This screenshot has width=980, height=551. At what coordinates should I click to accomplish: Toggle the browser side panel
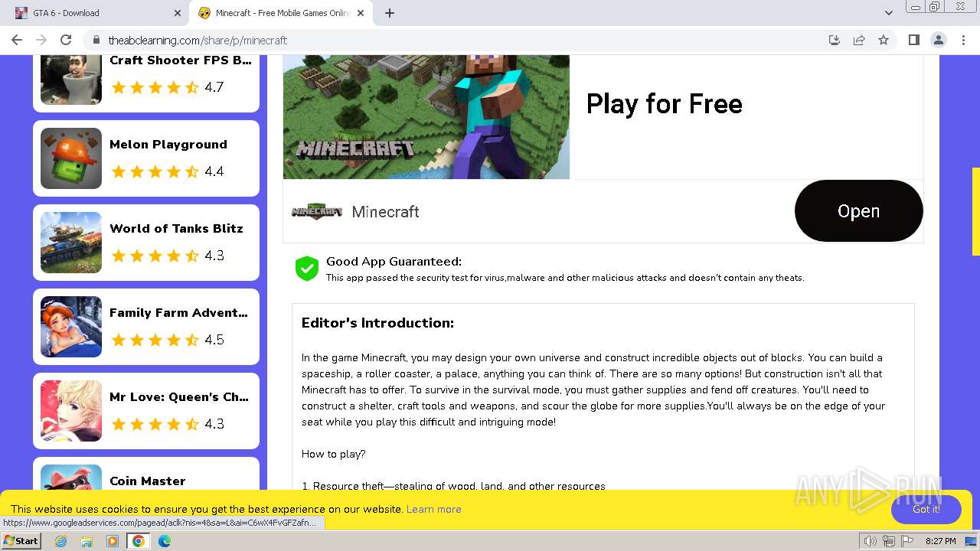[914, 40]
